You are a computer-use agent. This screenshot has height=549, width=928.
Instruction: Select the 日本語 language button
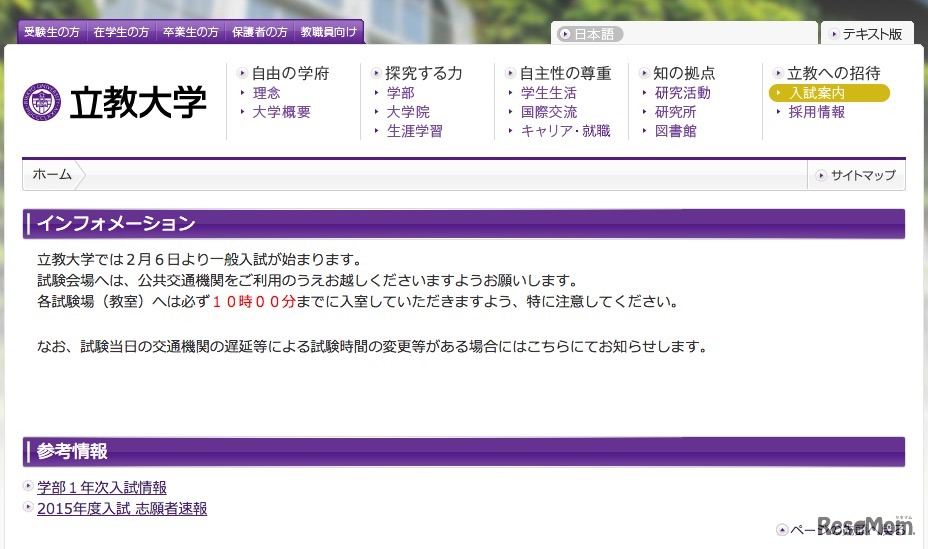[x=590, y=34]
